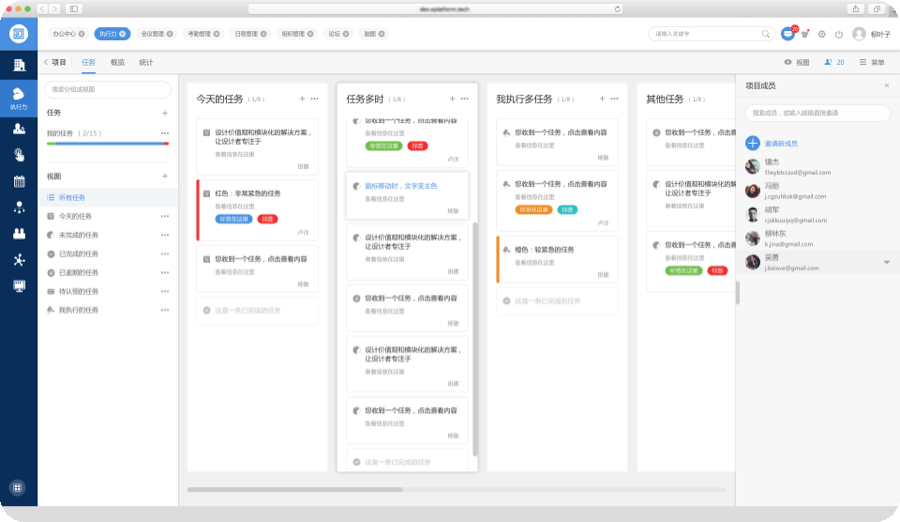Click the app logo at top-left
The height and width of the screenshot is (522, 900).
tap(18, 34)
